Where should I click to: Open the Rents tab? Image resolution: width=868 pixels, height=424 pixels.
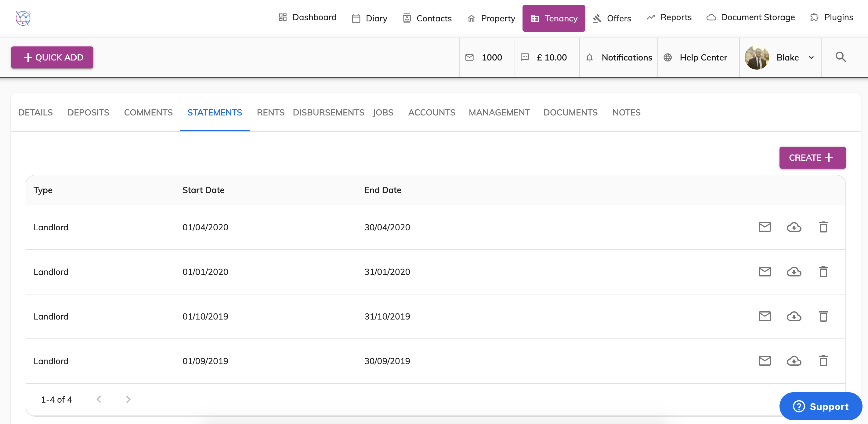tap(270, 112)
